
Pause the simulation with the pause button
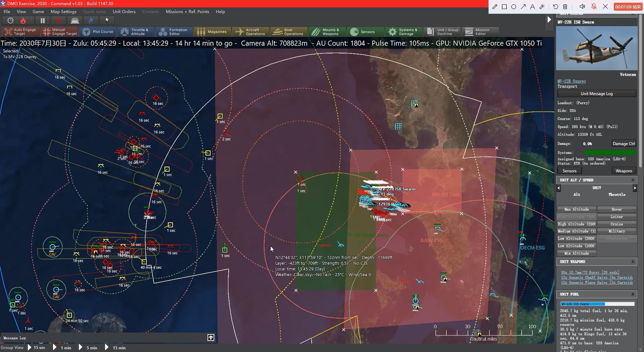pyautogui.click(x=43, y=20)
